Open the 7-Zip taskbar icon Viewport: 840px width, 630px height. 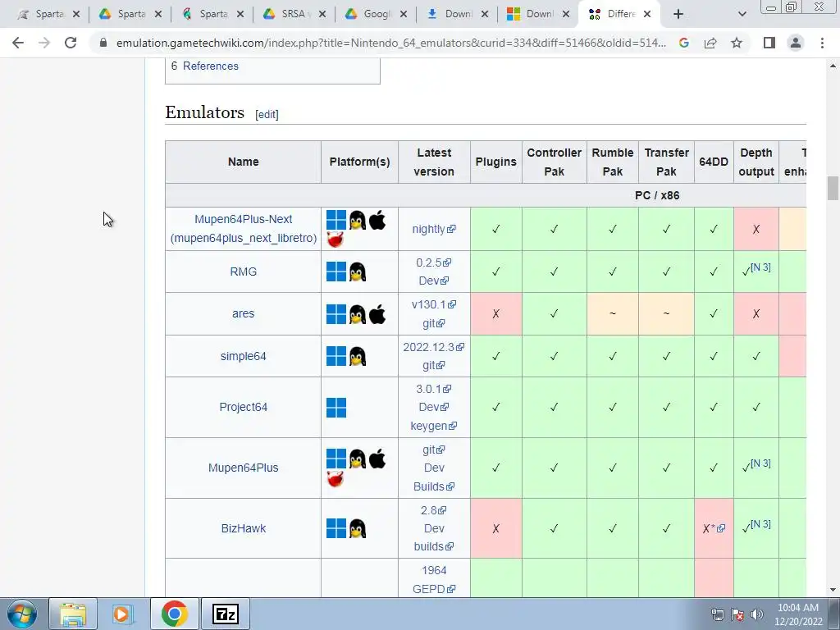pyautogui.click(x=225, y=614)
